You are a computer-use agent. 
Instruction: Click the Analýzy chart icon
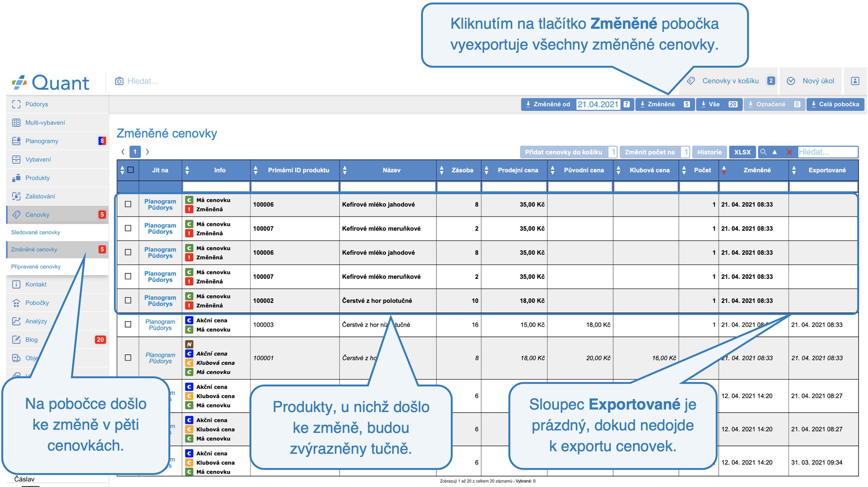16,321
